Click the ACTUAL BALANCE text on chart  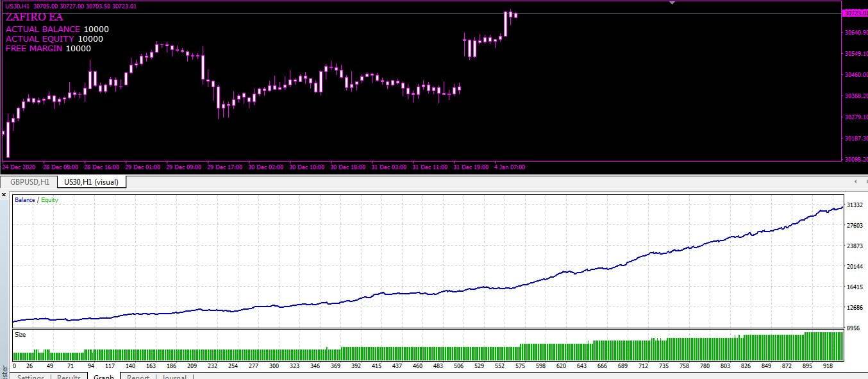43,29
